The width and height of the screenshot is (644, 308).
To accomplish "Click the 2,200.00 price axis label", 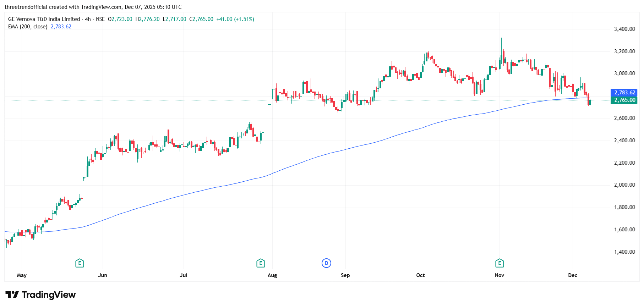I will pyautogui.click(x=624, y=163).
